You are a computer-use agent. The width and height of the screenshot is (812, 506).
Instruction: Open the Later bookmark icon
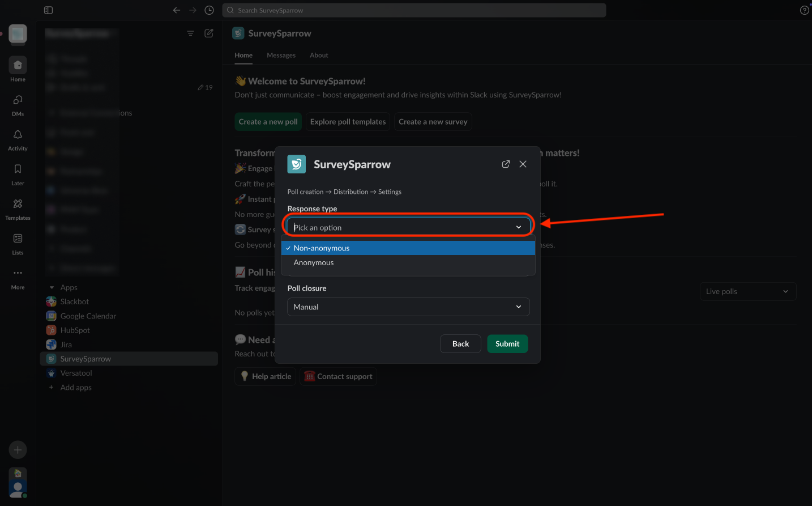(18, 169)
